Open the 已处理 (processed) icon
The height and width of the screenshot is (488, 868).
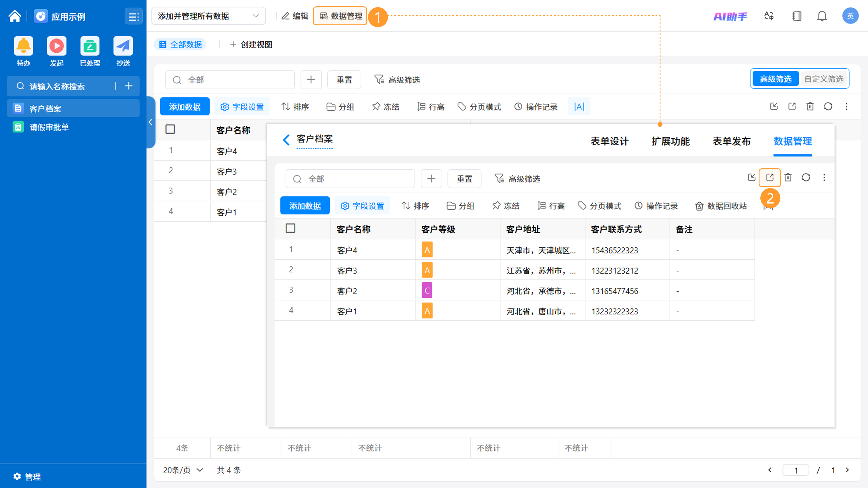(90, 46)
